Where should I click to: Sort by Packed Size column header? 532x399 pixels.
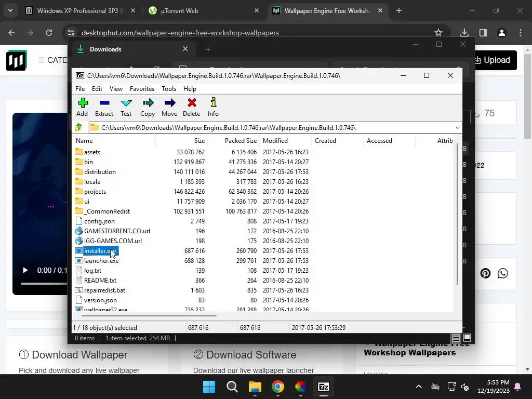233,140
